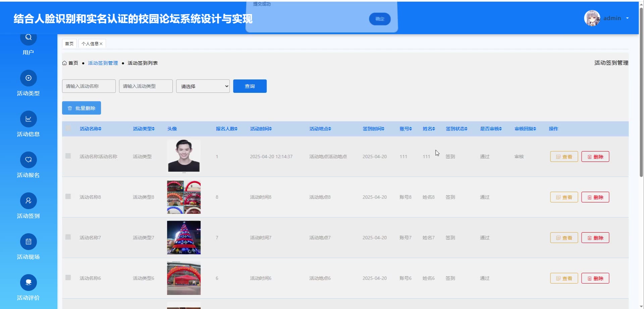Delete the 活动名称8 row
Viewport: 644px width, 309px height.
coord(595,197)
